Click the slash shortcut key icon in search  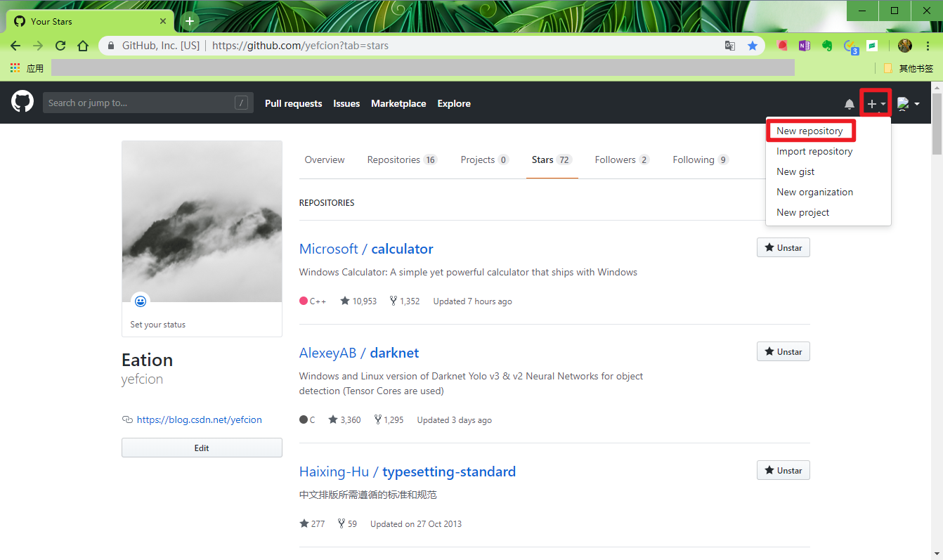click(241, 103)
